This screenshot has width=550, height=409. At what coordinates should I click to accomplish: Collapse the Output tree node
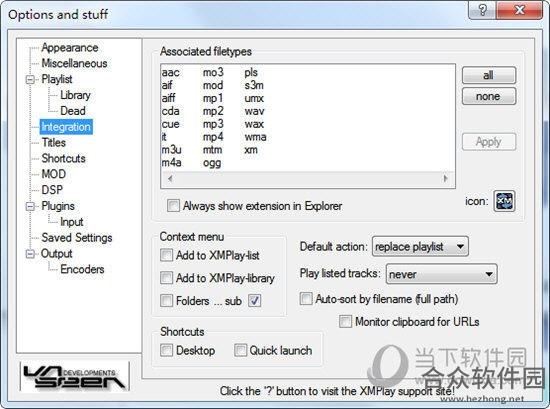point(31,254)
